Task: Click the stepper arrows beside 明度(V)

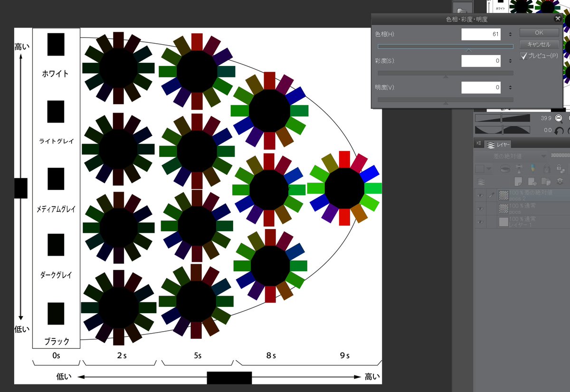Action: coord(510,87)
